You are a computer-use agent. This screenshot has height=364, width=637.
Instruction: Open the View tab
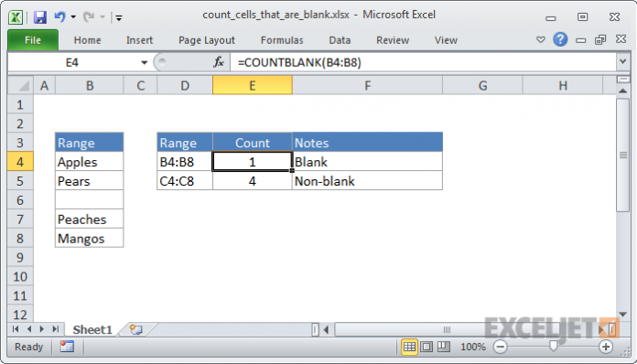pyautogui.click(x=446, y=40)
